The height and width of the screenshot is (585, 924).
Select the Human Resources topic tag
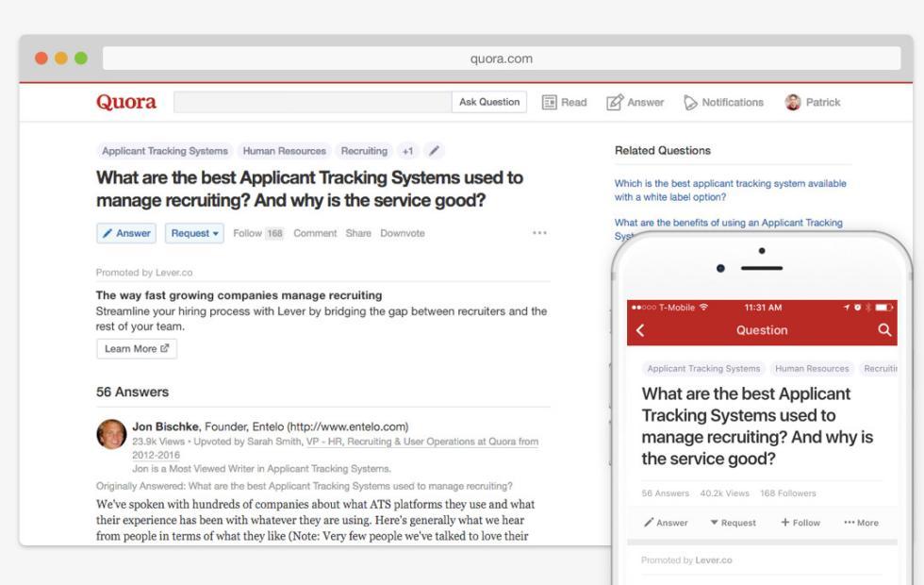coord(285,151)
